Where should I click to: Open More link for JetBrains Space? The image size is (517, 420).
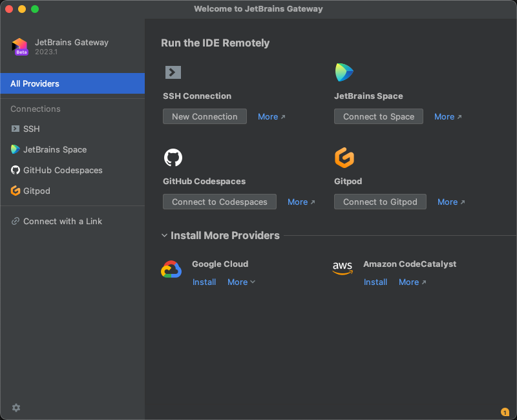click(448, 117)
